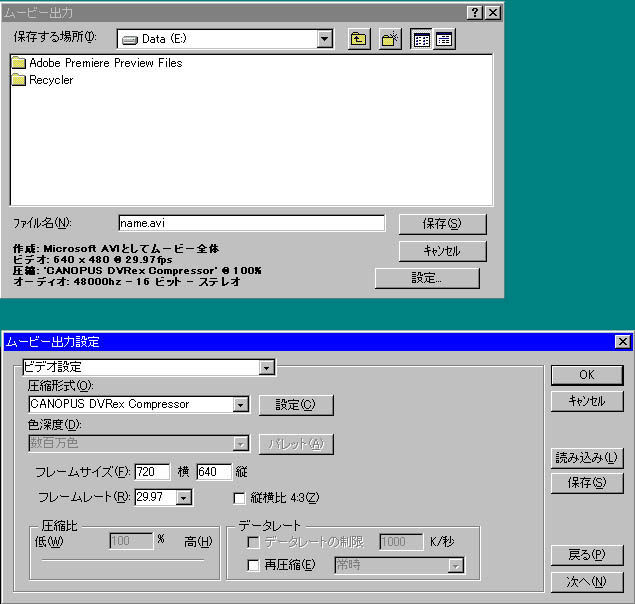This screenshot has height=604, width=635.
Task: Click the create new folder icon
Action: click(390, 39)
